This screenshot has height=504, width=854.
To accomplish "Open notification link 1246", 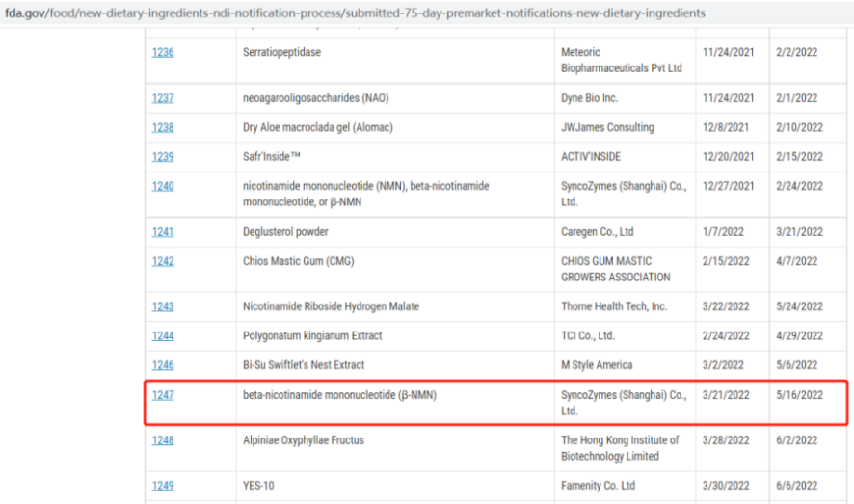I will (163, 365).
